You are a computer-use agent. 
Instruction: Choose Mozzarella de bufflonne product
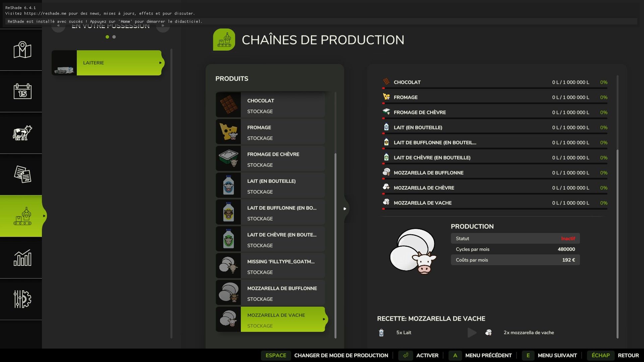click(x=282, y=293)
